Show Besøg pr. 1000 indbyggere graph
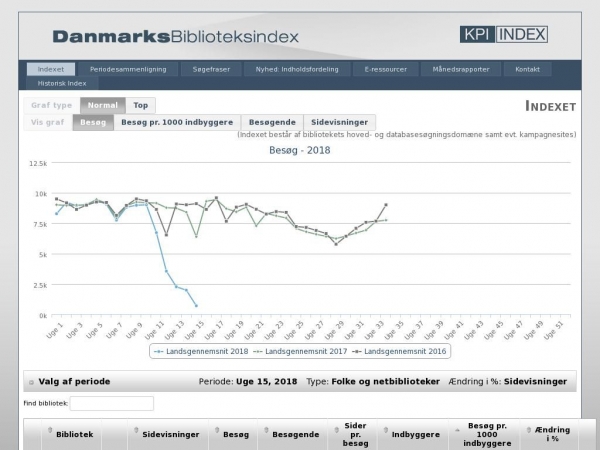The image size is (600, 450). click(177, 122)
